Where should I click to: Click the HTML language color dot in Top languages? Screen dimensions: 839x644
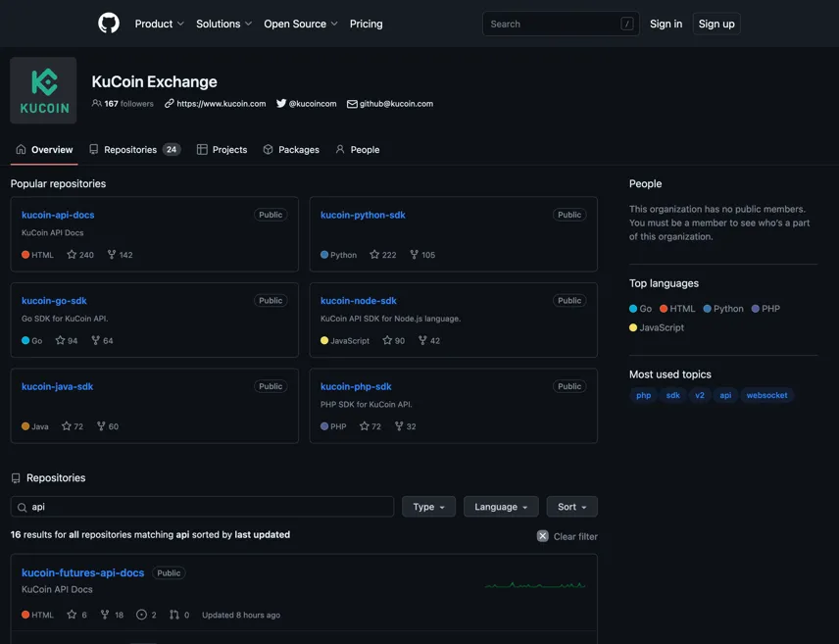point(664,309)
